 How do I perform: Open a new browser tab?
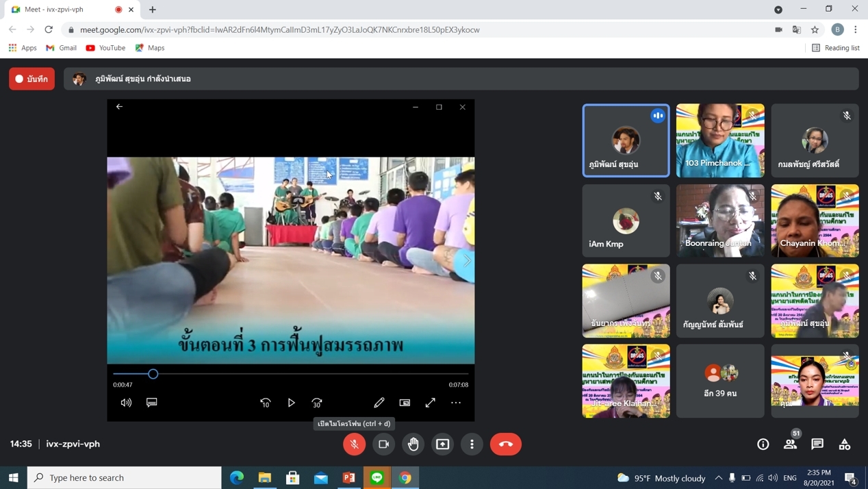tap(153, 10)
